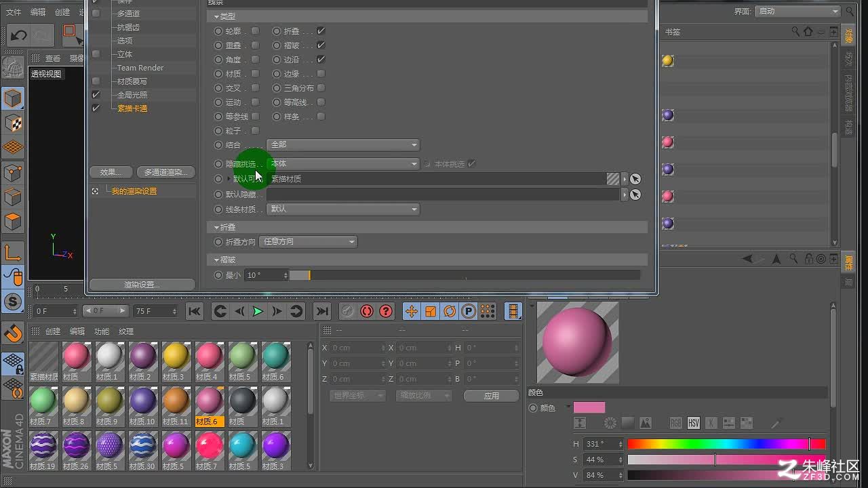Image resolution: width=868 pixels, height=488 pixels.
Task: Enable the 粒子 checkbox
Action: click(x=255, y=131)
